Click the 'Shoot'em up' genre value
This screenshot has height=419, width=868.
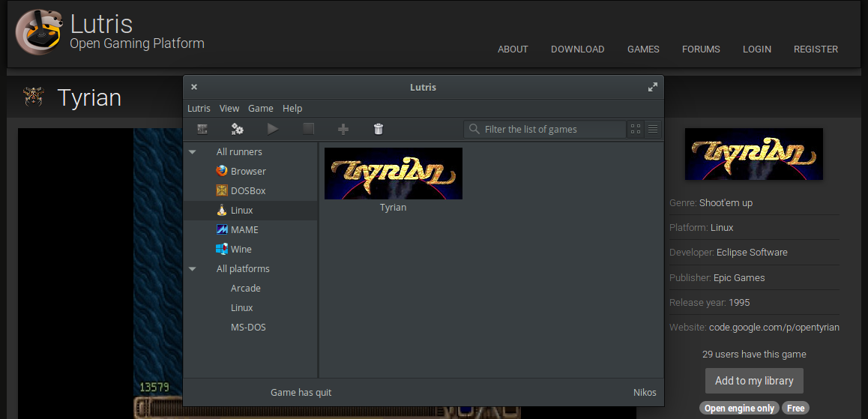click(x=726, y=202)
